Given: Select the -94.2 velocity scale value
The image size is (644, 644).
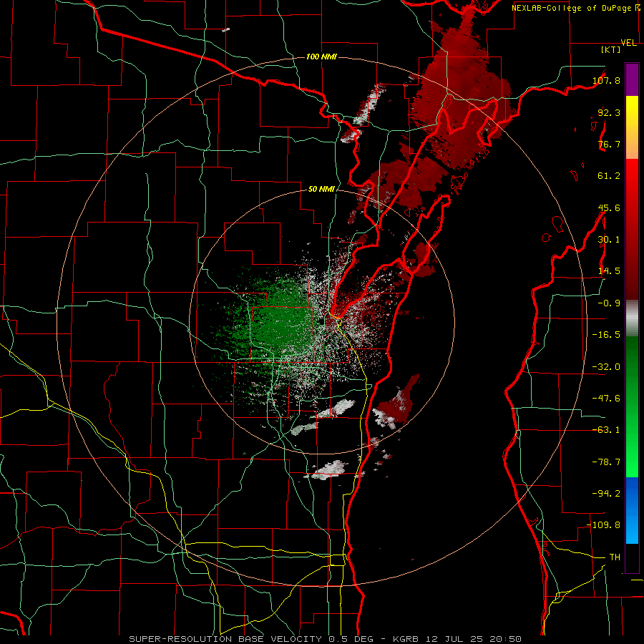Looking at the screenshot, I should coord(606,493).
